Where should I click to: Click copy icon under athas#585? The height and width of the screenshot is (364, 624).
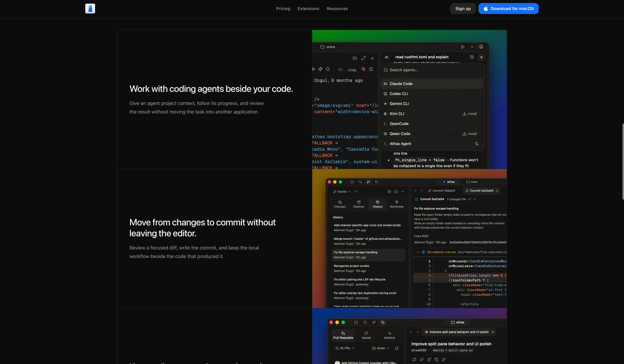coord(436,359)
